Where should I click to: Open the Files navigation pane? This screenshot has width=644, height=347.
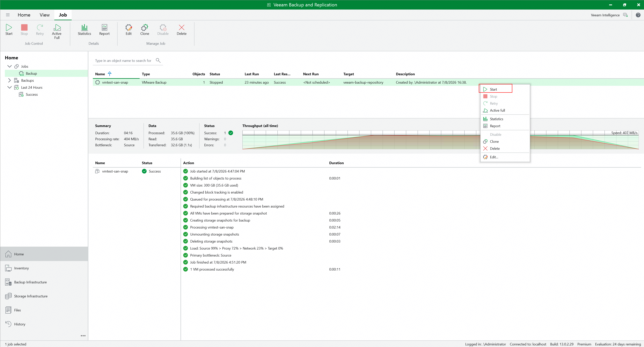point(44,310)
